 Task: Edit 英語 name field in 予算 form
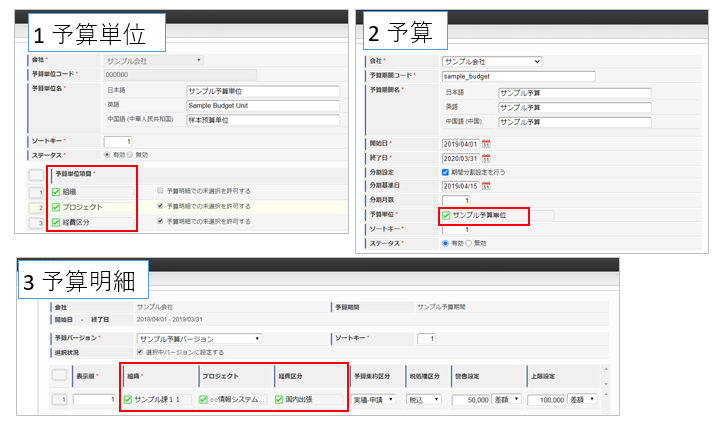coord(575,108)
